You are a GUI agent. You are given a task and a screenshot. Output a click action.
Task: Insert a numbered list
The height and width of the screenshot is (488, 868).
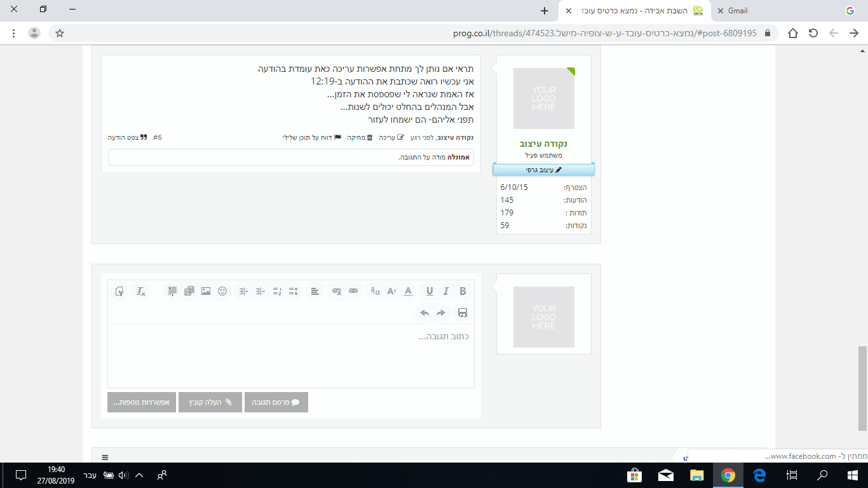277,291
